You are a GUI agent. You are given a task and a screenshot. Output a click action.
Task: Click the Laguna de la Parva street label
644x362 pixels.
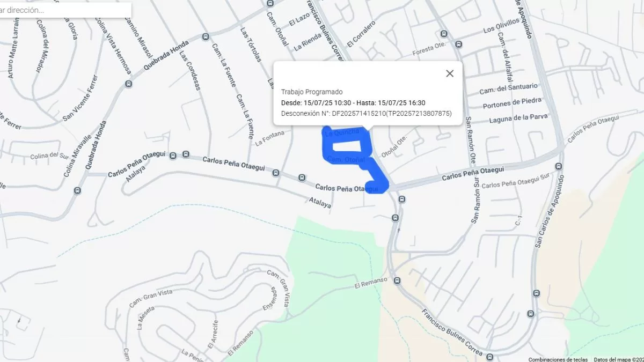point(516,119)
